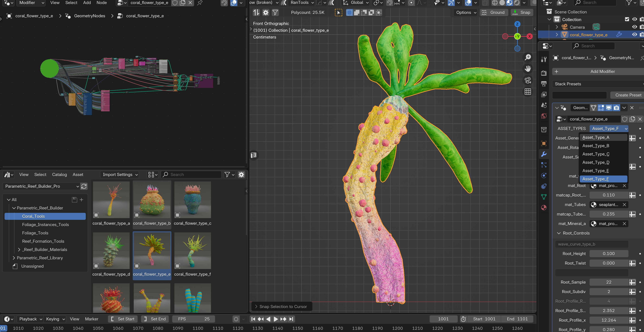Click refresh icon beside Parametric_Reef_Builder_Pro library
The width and height of the screenshot is (644, 332).
point(84,186)
